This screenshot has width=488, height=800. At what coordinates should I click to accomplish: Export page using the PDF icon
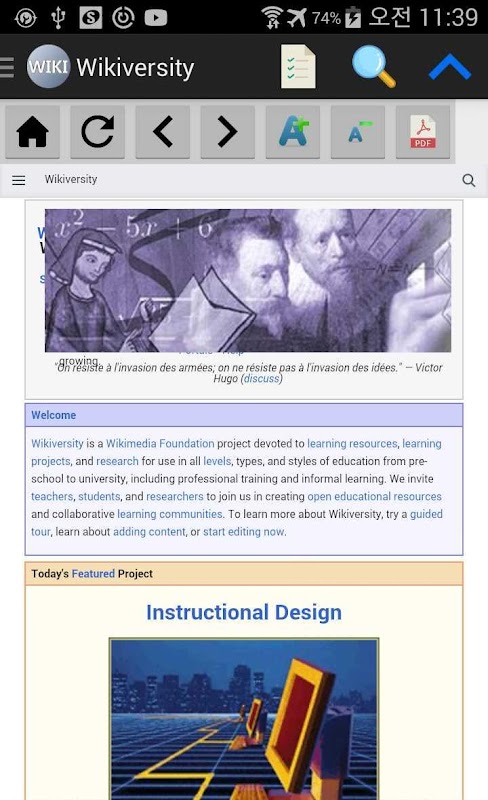423,132
